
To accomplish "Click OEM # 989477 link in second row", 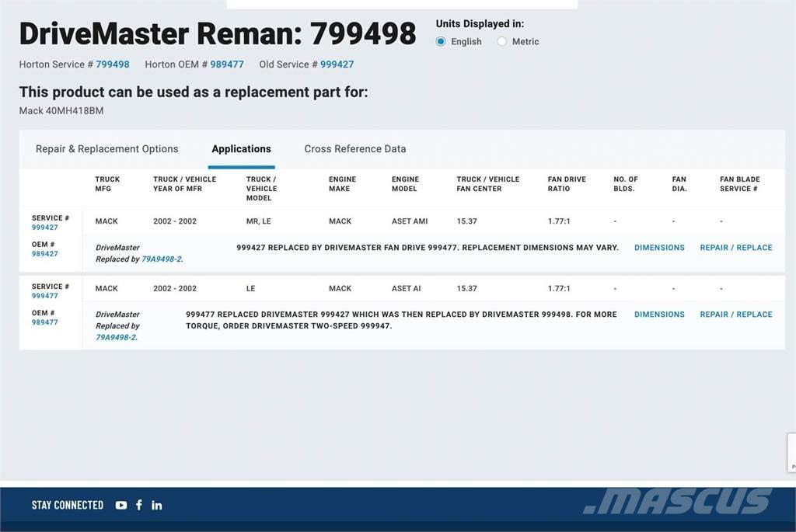I will point(45,322).
